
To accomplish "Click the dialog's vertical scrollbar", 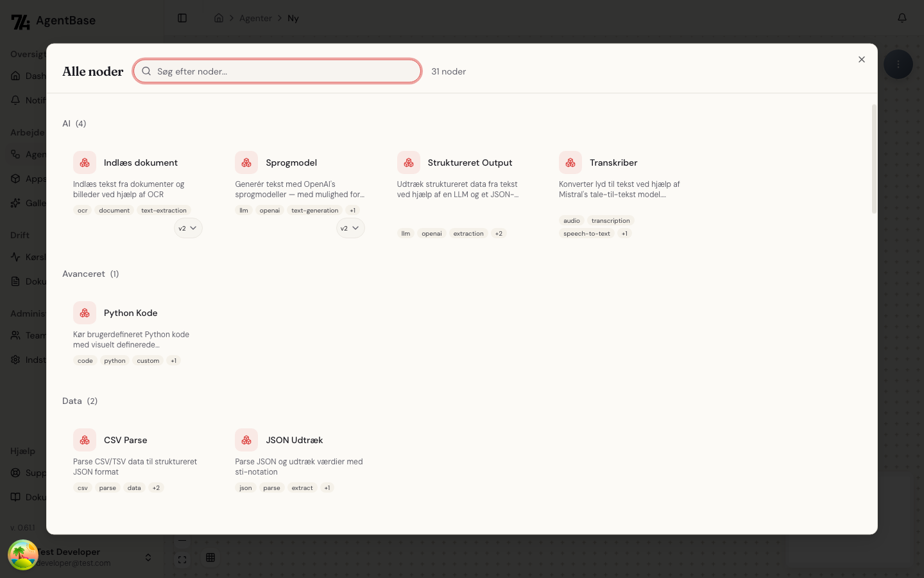I will (873, 159).
